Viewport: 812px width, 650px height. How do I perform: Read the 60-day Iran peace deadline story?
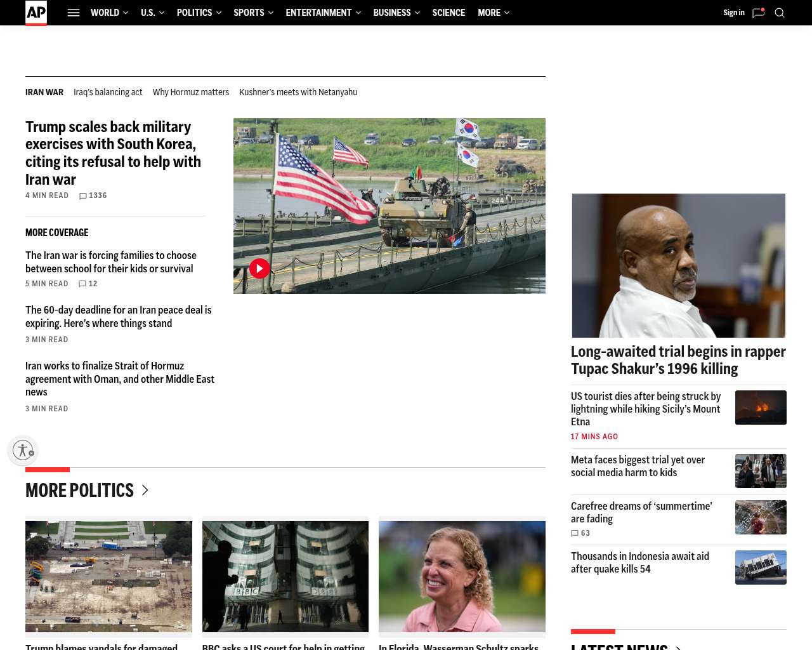pyautogui.click(x=119, y=317)
